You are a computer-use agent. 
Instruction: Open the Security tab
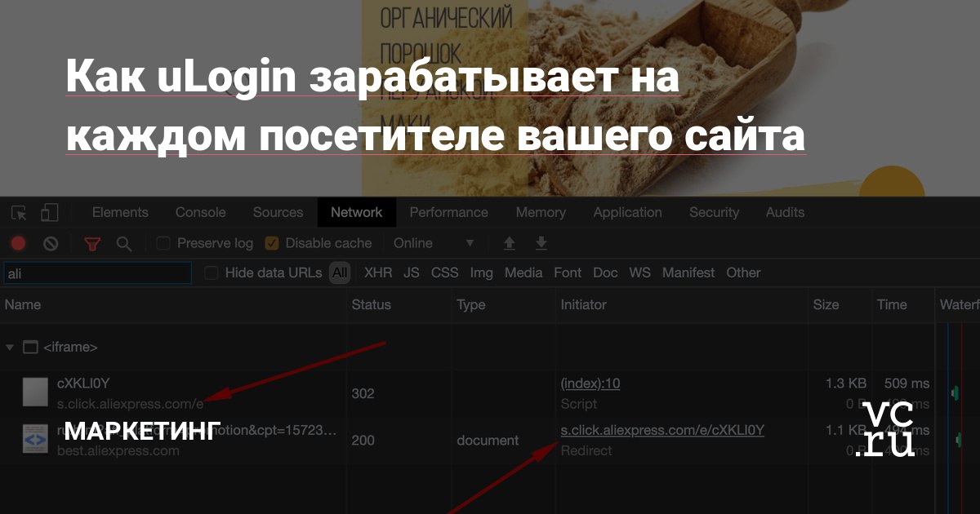point(714,212)
